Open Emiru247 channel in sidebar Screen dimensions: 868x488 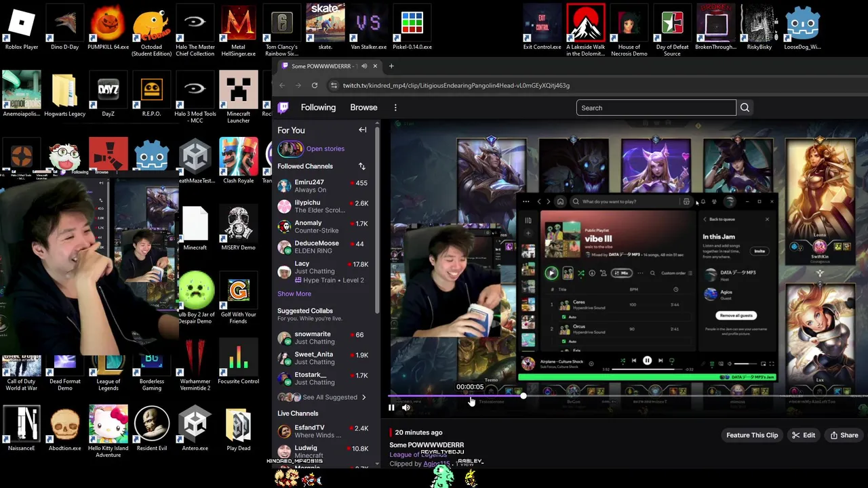click(323, 186)
